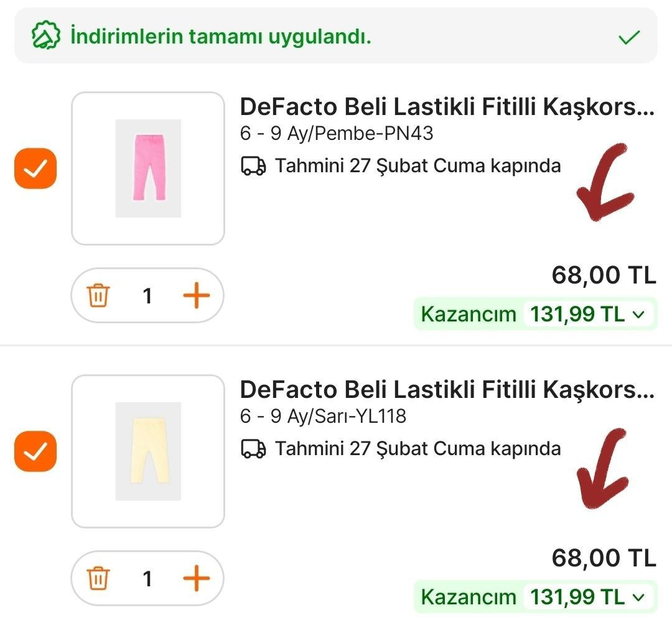
Task: Tap the green checkmark in discount banner
Action: coord(629,37)
